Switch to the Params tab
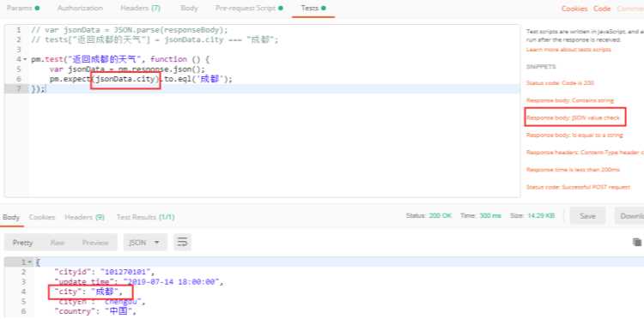The image size is (644, 319). pos(23,9)
